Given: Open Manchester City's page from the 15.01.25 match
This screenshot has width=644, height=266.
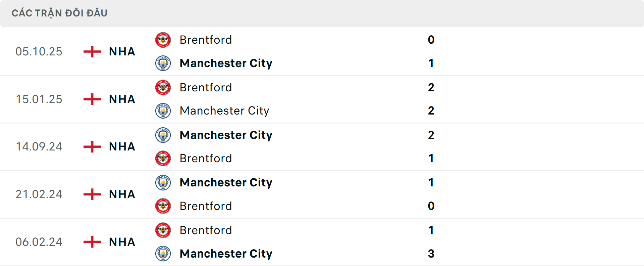Looking at the screenshot, I should pyautogui.click(x=225, y=111).
